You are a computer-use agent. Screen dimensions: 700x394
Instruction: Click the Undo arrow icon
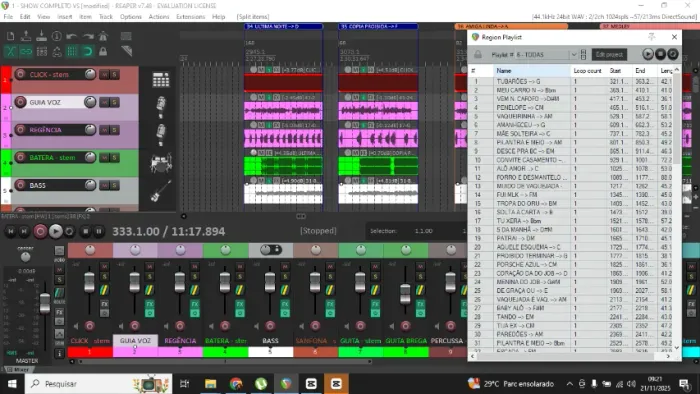[x=72, y=36]
